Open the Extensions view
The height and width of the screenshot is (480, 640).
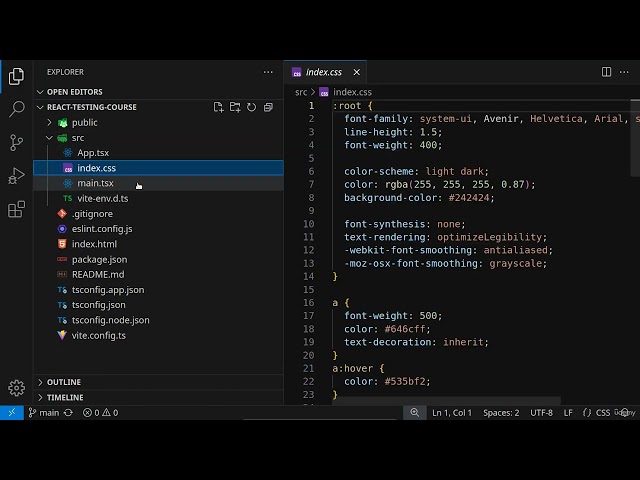(x=16, y=209)
